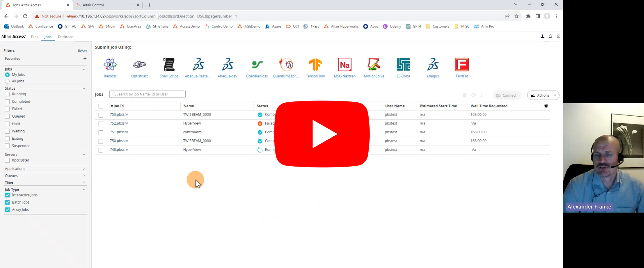Select the Optistruct application icon

click(139, 65)
